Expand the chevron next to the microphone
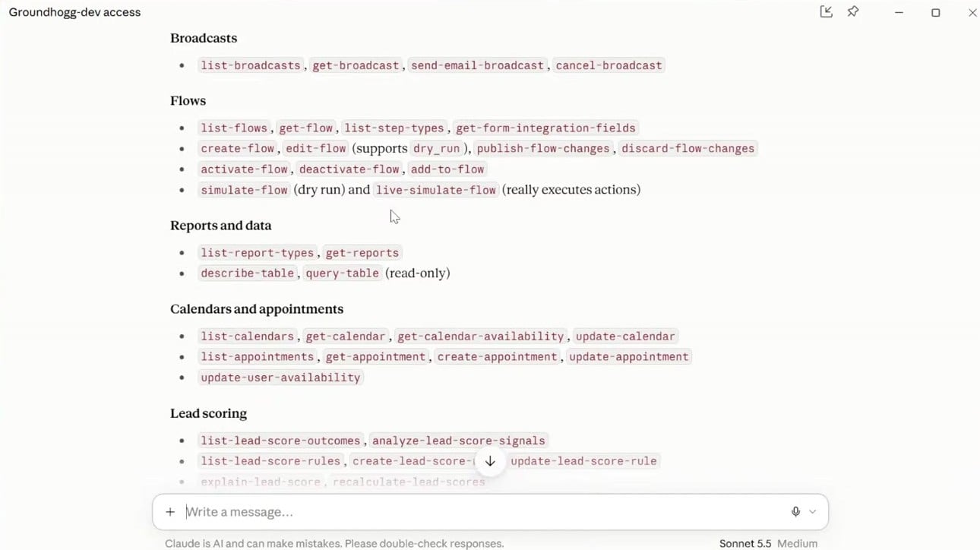 point(813,512)
